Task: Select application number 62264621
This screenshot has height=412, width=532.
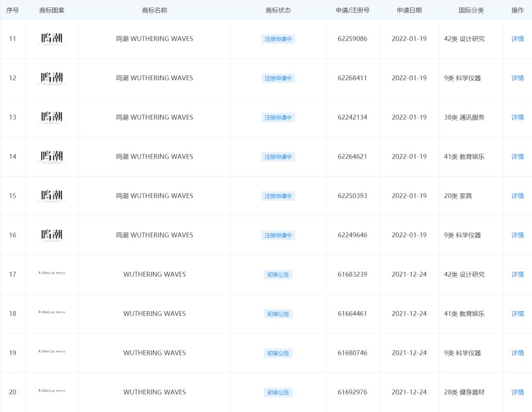Action: (352, 157)
